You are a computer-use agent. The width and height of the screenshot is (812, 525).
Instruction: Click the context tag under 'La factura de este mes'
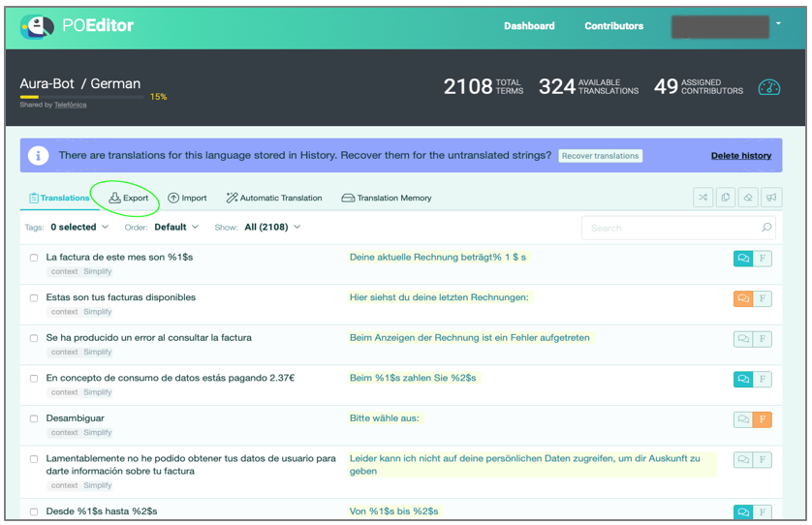tap(64, 271)
